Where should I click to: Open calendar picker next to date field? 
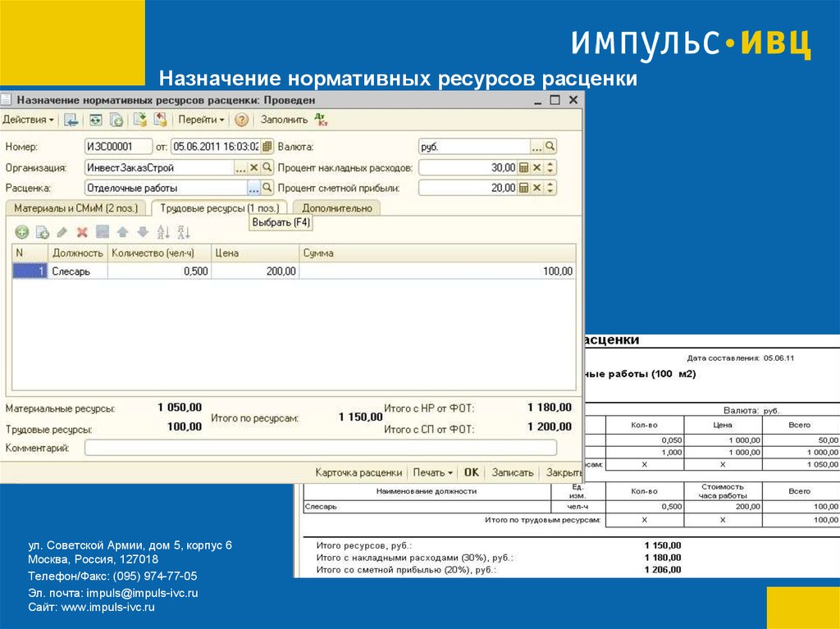point(267,147)
